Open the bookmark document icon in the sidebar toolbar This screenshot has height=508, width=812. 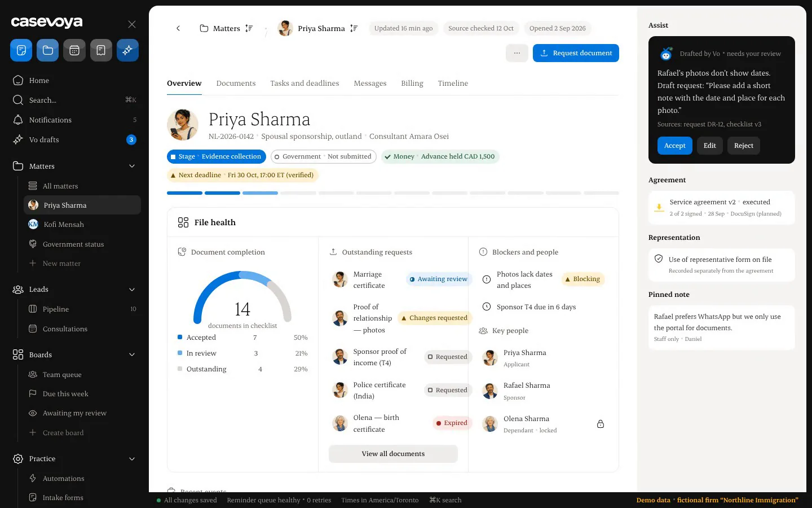[101, 51]
